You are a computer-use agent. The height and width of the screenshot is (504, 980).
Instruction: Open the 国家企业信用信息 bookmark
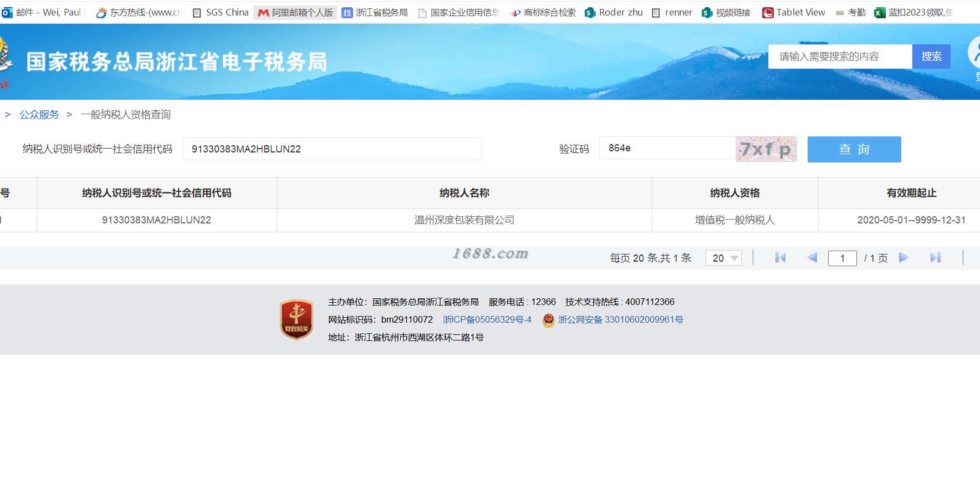(x=458, y=12)
